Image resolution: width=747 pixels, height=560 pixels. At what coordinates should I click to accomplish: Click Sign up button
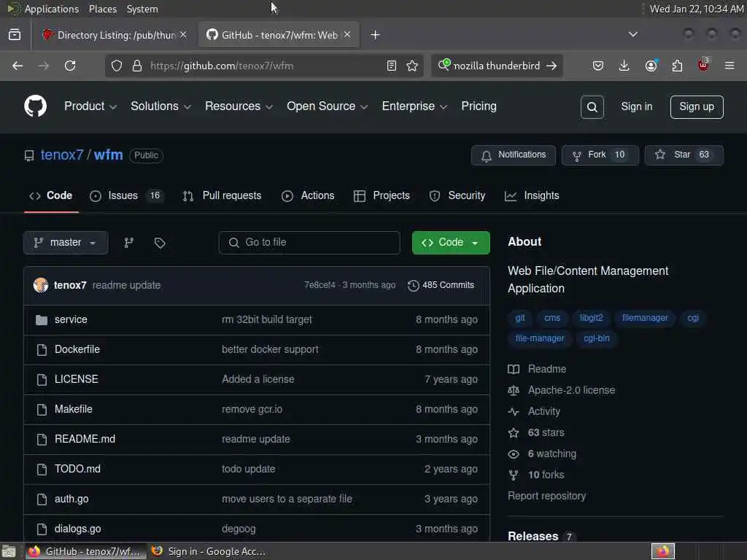(x=697, y=107)
